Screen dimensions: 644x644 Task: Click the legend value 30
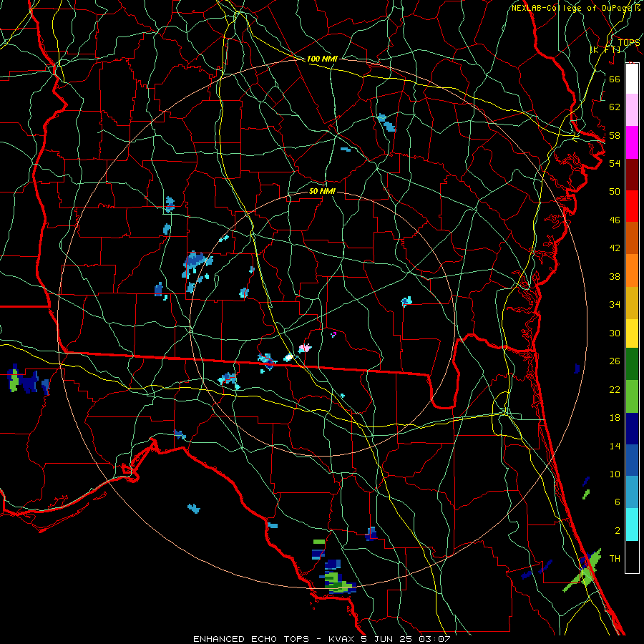pyautogui.click(x=615, y=333)
